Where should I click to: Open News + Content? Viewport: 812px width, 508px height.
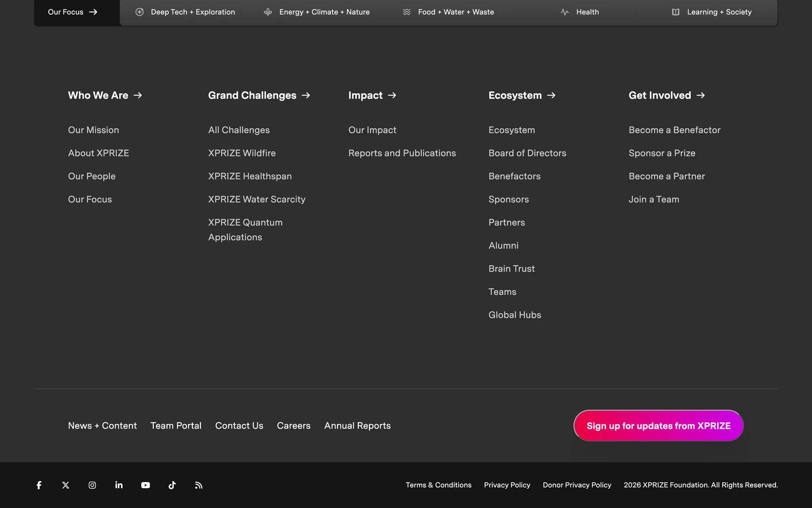[103, 426]
